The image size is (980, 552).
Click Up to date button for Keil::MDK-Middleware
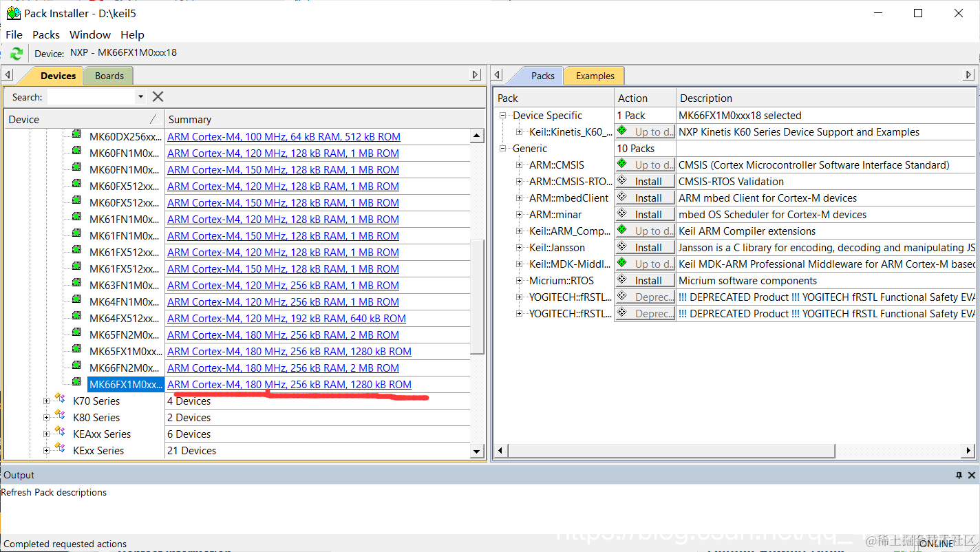645,264
